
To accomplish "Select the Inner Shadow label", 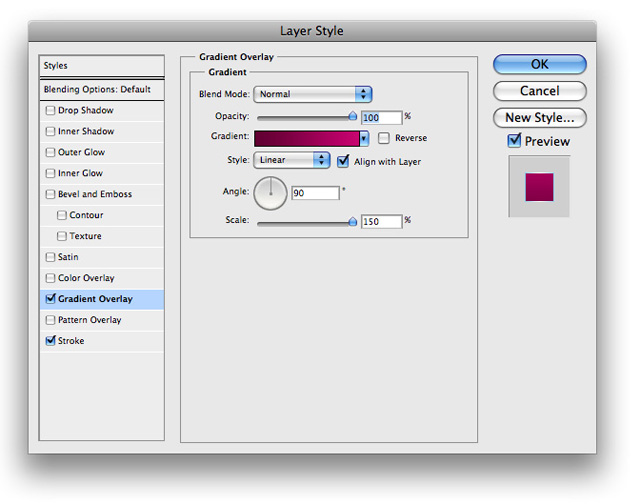I will [86, 131].
